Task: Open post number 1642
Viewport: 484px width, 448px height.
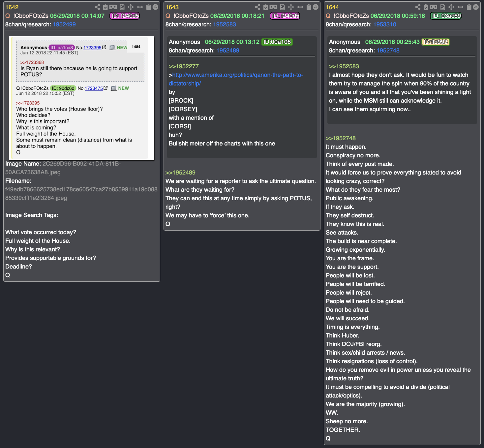Action: click(x=12, y=7)
